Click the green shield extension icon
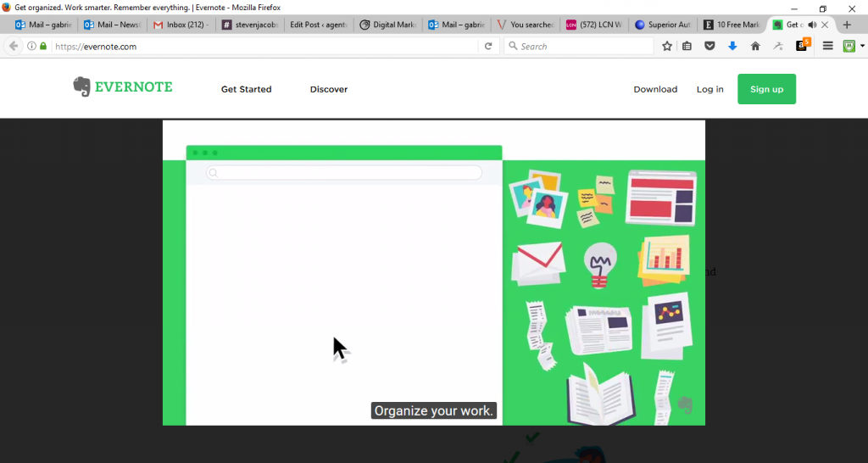 tap(849, 47)
